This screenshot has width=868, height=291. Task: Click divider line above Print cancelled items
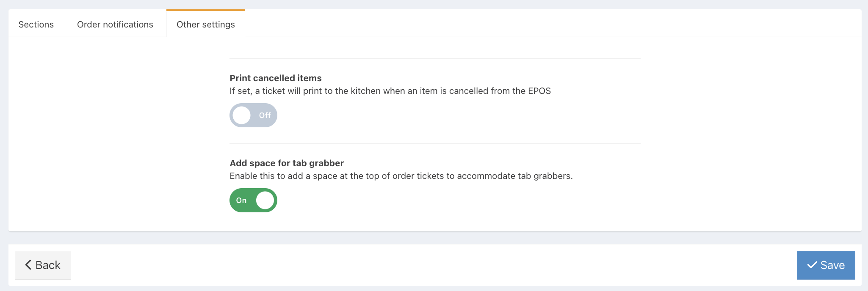click(435, 59)
